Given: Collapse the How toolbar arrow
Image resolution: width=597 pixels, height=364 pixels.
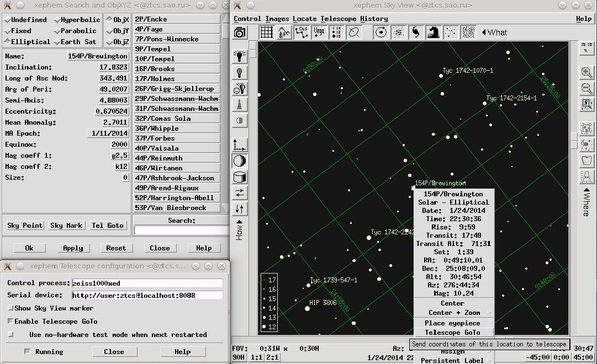Looking at the screenshot, I should pyautogui.click(x=239, y=222).
